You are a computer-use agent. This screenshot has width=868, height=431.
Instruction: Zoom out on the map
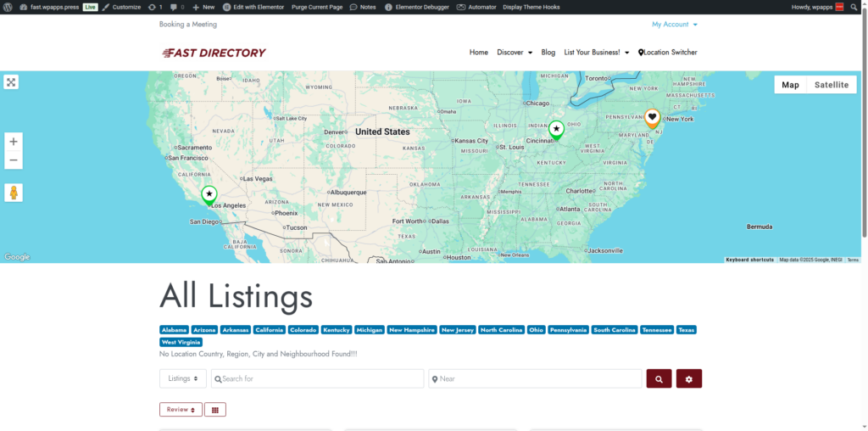14,160
